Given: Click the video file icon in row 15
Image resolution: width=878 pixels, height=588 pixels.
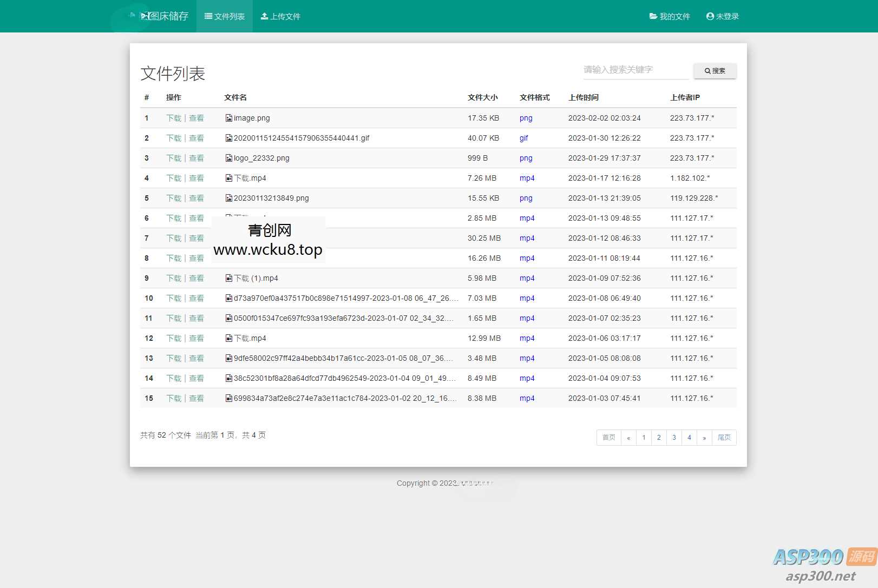Looking at the screenshot, I should point(229,398).
